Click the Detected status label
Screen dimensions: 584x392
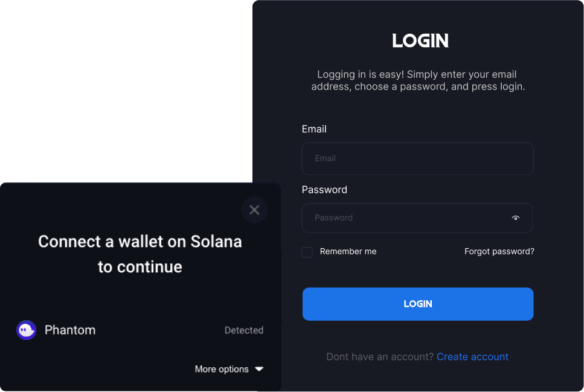coord(244,330)
